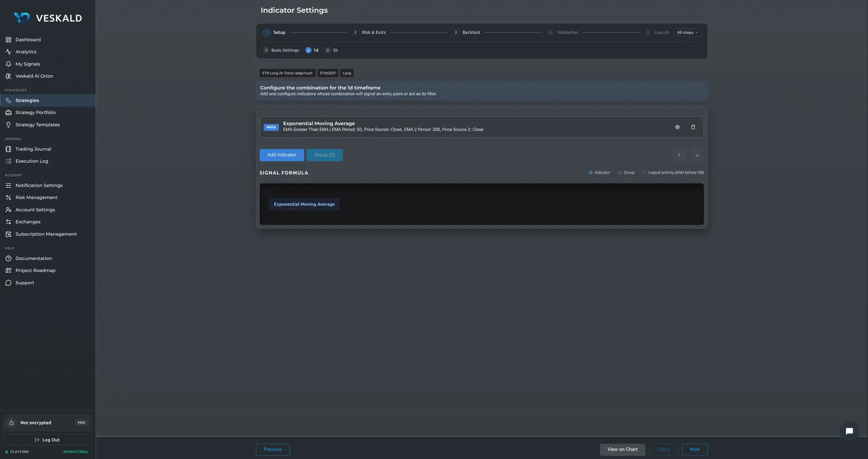This screenshot has width=868, height=459.
Task: Click the Not encrypted label
Action: pyautogui.click(x=36, y=423)
